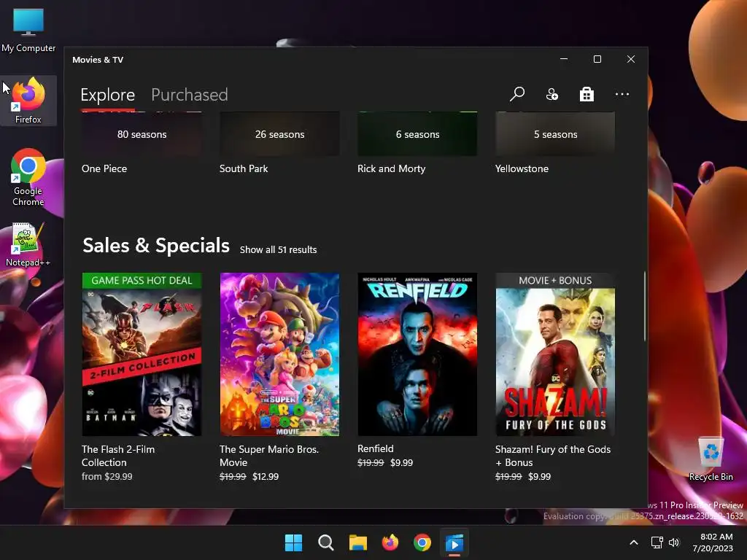This screenshot has width=747, height=560.
Task: Select the South Park 26 seasons tile
Action: (x=279, y=134)
